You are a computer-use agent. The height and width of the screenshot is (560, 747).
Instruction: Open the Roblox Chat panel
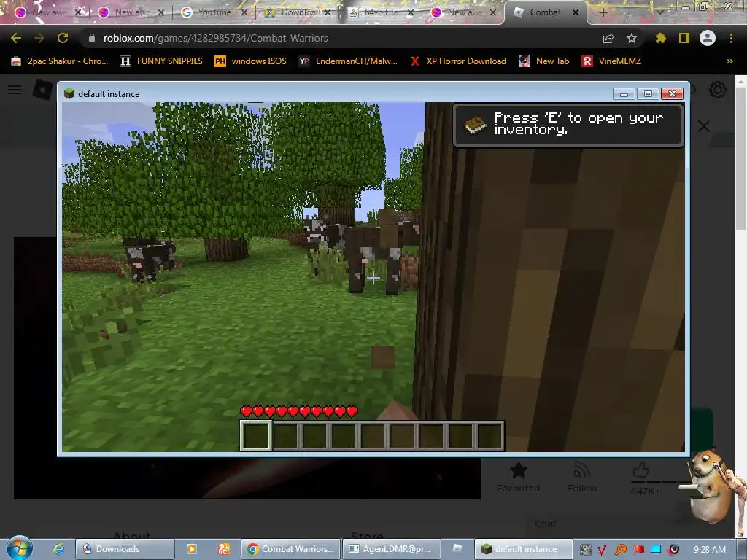coord(546,524)
